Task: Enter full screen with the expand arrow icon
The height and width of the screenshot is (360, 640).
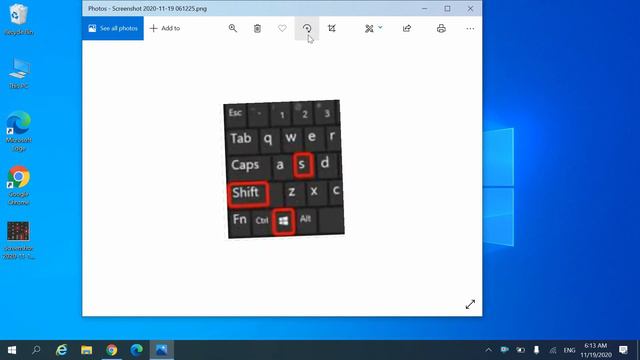Action: tap(470, 304)
